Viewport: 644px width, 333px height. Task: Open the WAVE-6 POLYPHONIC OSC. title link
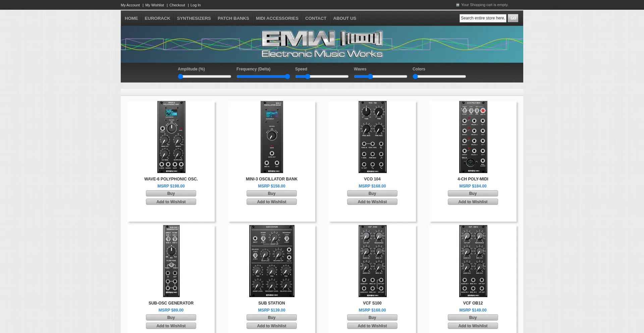(x=171, y=179)
